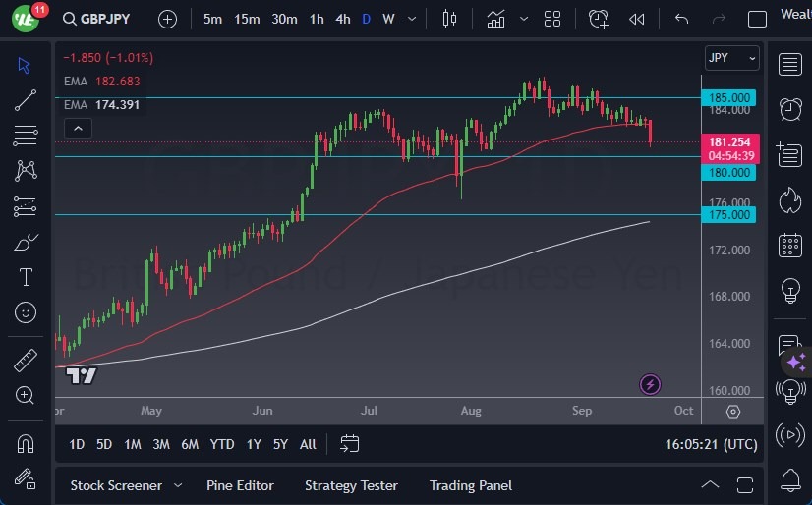Switch to the Pine Editor tab

pos(240,485)
